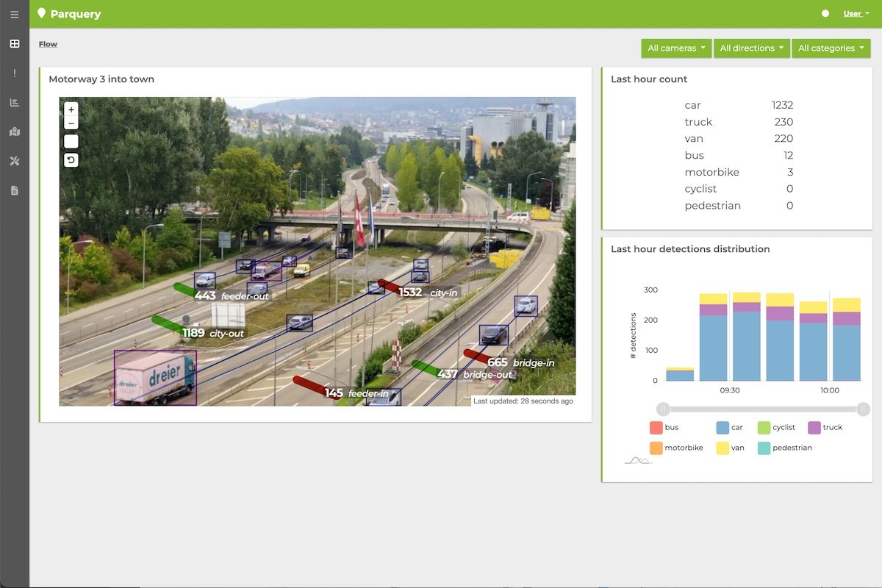Zoom out using the minus button

click(71, 122)
